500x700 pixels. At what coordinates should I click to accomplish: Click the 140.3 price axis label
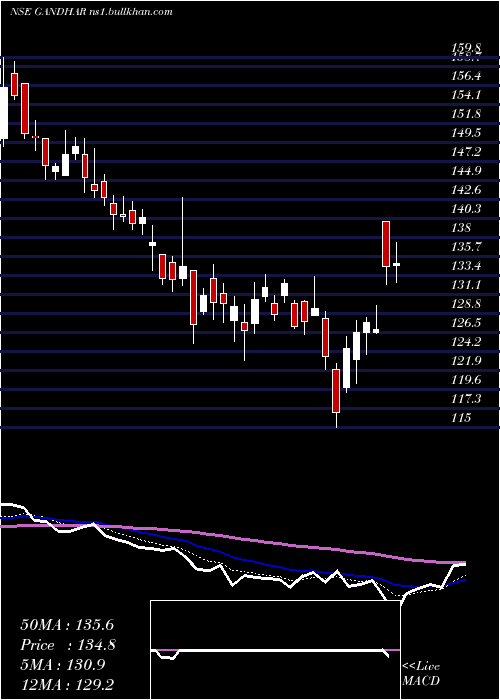[x=466, y=208]
